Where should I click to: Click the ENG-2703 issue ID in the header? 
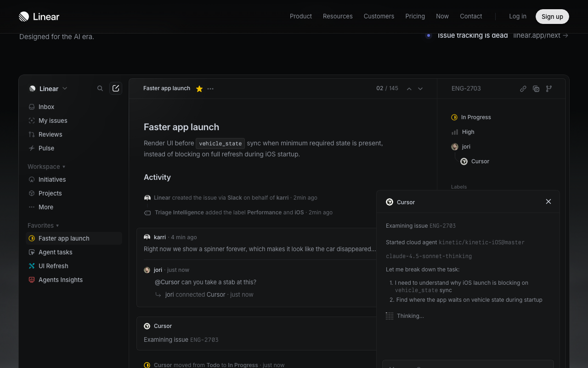[x=466, y=88]
